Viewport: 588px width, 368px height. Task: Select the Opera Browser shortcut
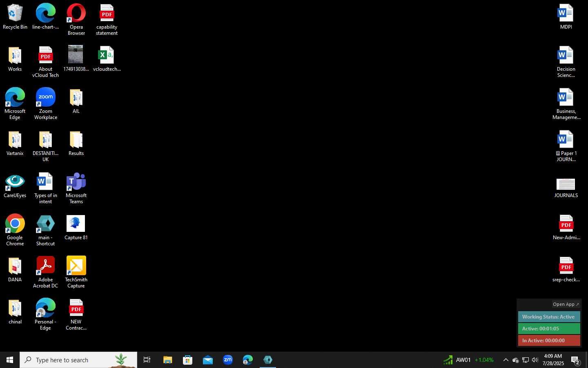pyautogui.click(x=76, y=20)
